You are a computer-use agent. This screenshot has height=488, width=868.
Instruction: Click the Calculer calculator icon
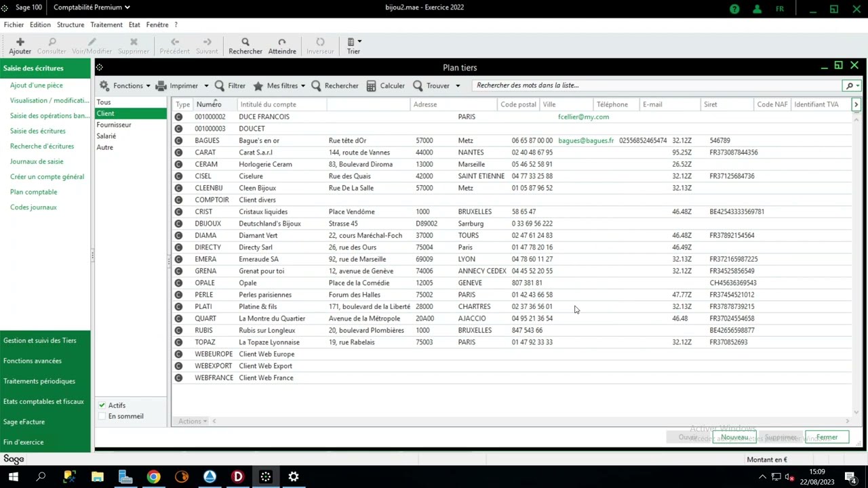coord(371,85)
